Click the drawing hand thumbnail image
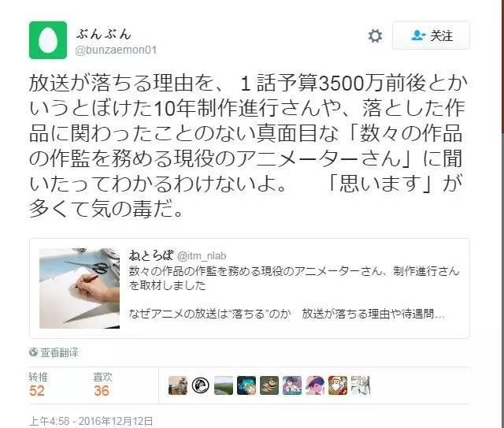This screenshot has height=428, width=504. click(x=80, y=288)
